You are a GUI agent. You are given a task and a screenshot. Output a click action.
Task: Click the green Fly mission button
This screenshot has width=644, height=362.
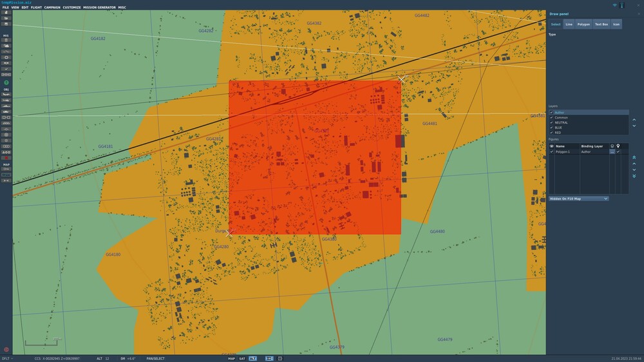point(6,82)
